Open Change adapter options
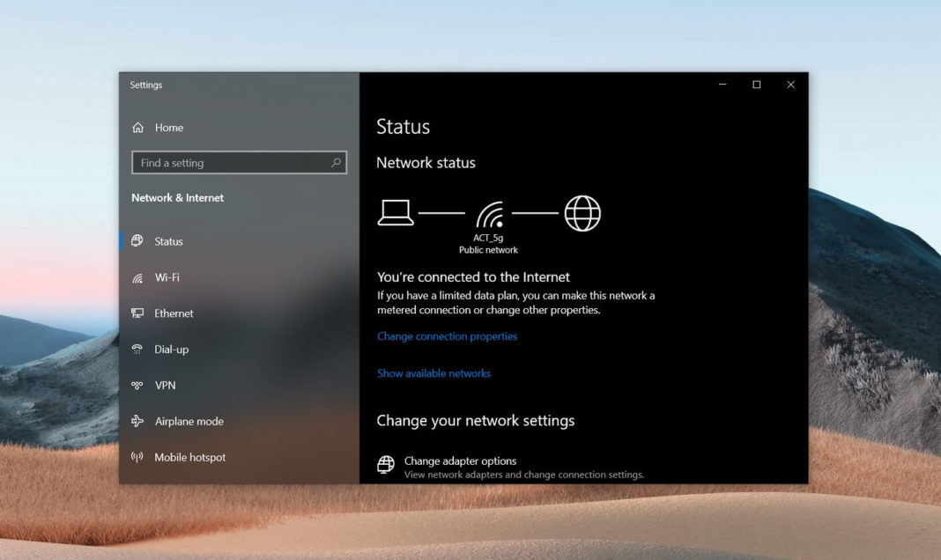 [x=459, y=461]
